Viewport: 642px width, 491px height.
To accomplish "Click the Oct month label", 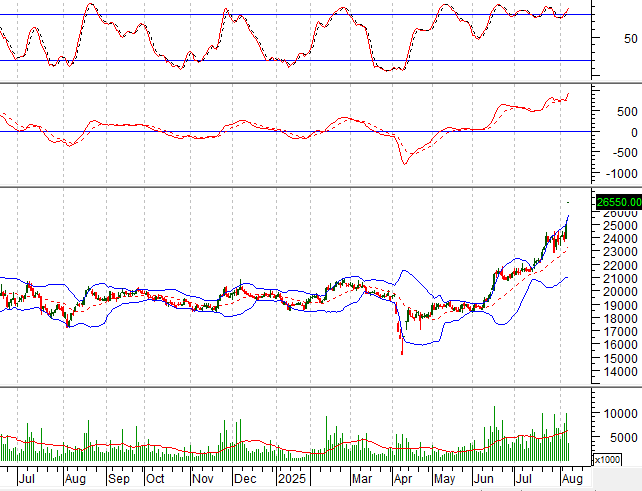I will 155,478.
